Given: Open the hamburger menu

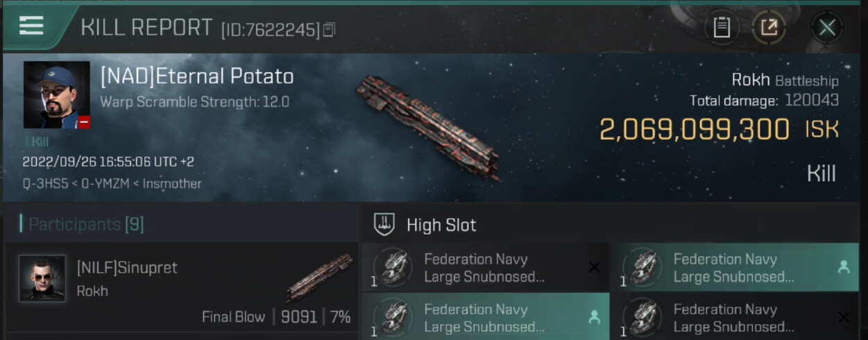Looking at the screenshot, I should click(31, 26).
